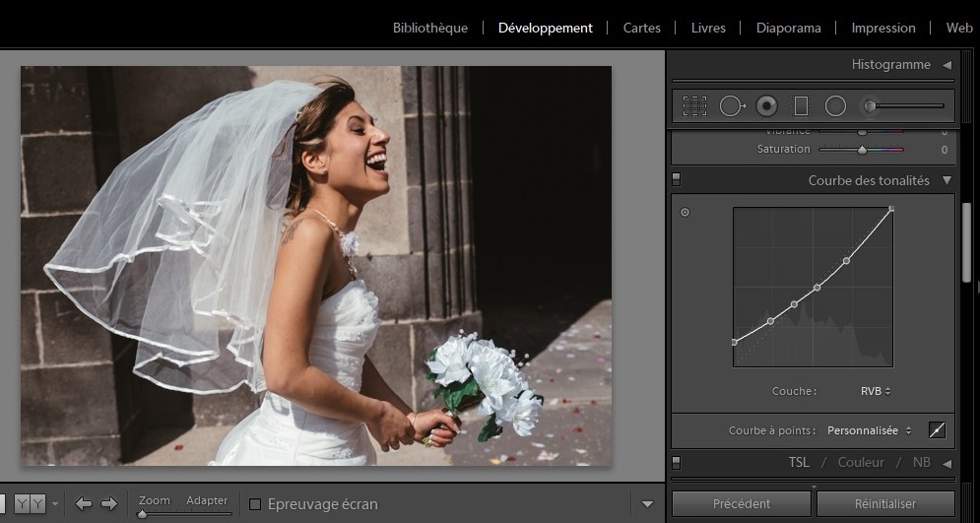980x523 pixels.
Task: Go to previous photo arrow
Action: (83, 503)
